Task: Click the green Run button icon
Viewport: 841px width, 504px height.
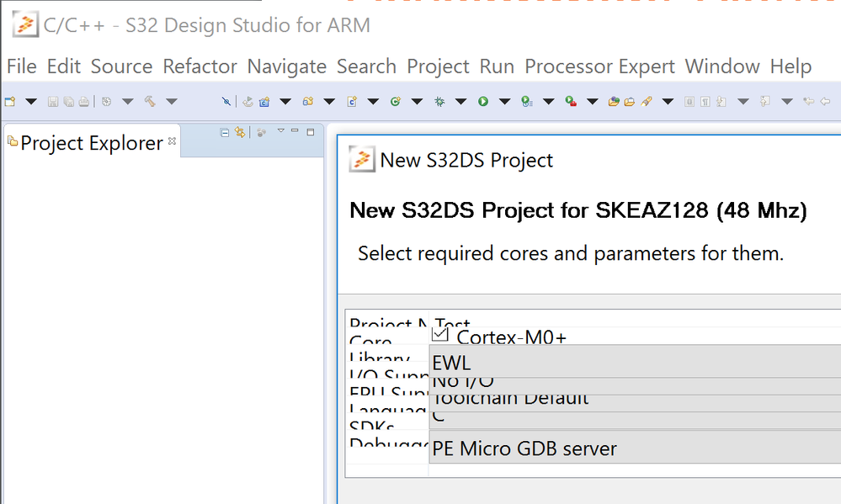Action: pos(483,102)
